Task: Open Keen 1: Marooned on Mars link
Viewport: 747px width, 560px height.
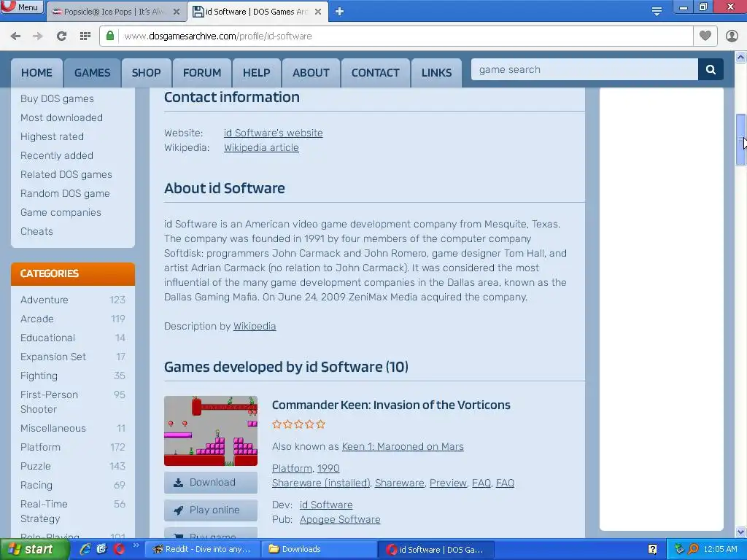Action: pyautogui.click(x=403, y=447)
